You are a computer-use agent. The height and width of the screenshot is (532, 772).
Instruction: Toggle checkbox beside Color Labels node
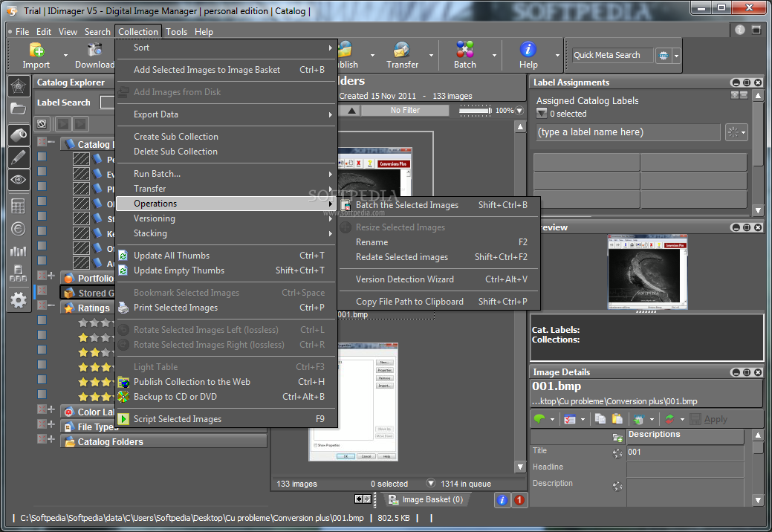coord(42,409)
